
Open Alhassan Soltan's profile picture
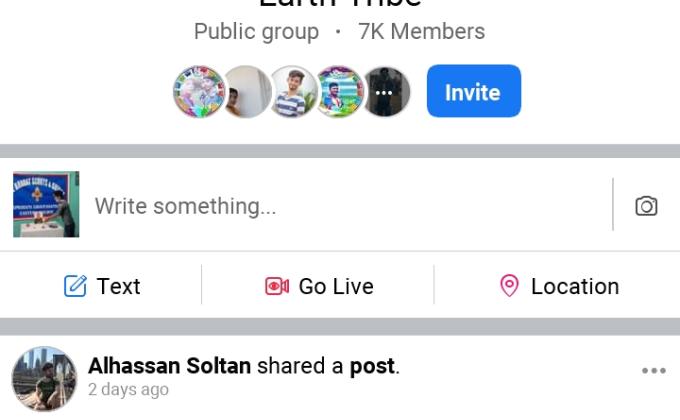coord(44,379)
